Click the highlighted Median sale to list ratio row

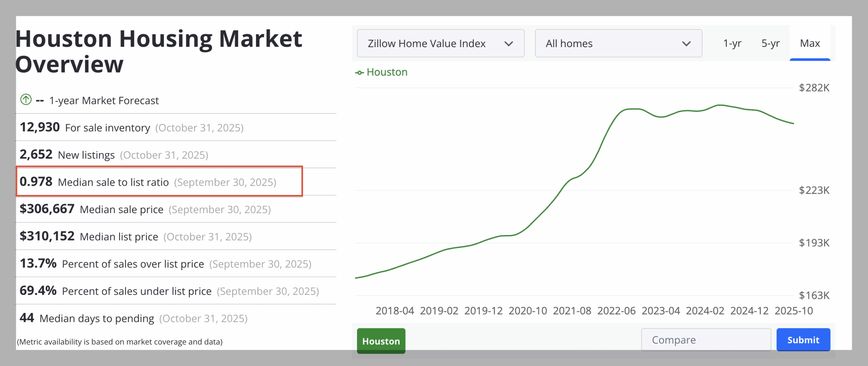[x=159, y=182]
